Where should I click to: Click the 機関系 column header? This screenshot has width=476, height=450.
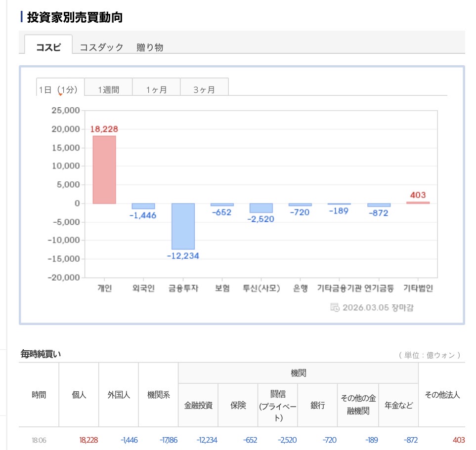[x=158, y=395]
